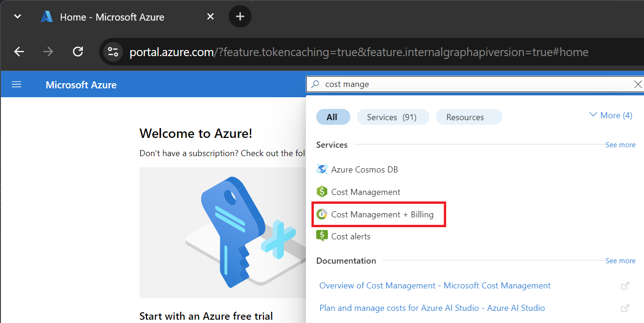Click the Cost alerts icon
Screen dimensions: 644x323
pyautogui.click(x=322, y=237)
